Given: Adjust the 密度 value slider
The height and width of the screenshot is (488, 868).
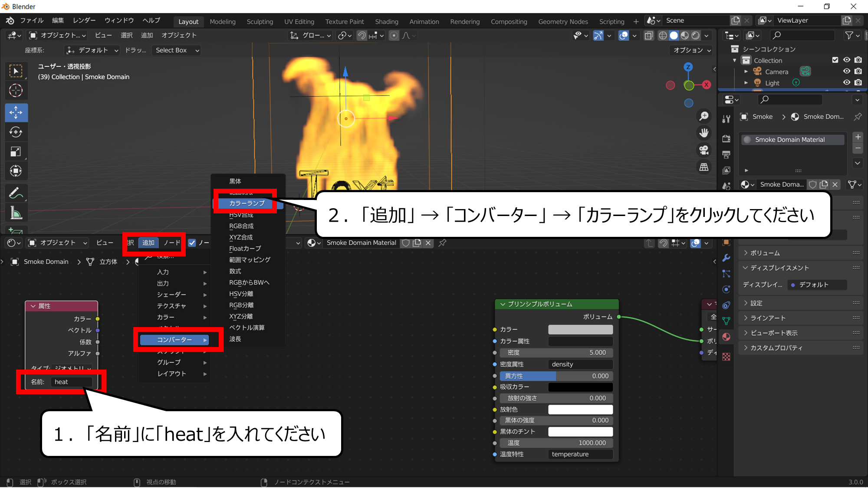Looking at the screenshot, I should (556, 353).
